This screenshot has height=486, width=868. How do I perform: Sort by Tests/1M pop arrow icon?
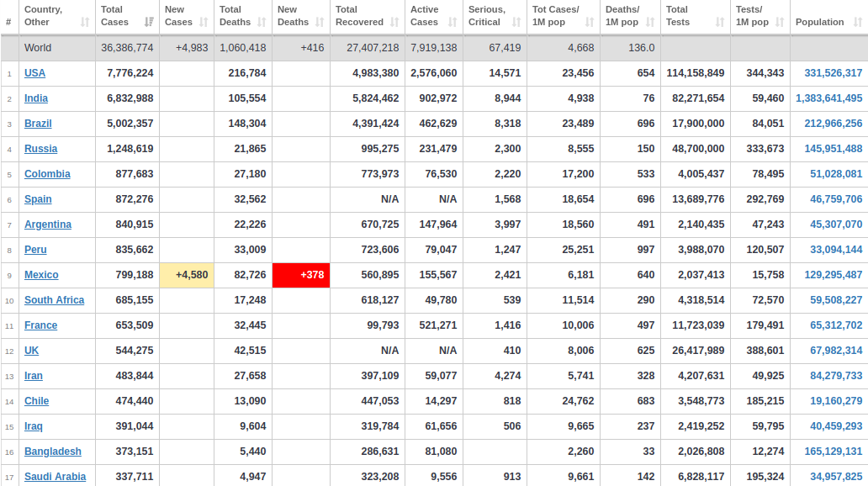(x=780, y=22)
